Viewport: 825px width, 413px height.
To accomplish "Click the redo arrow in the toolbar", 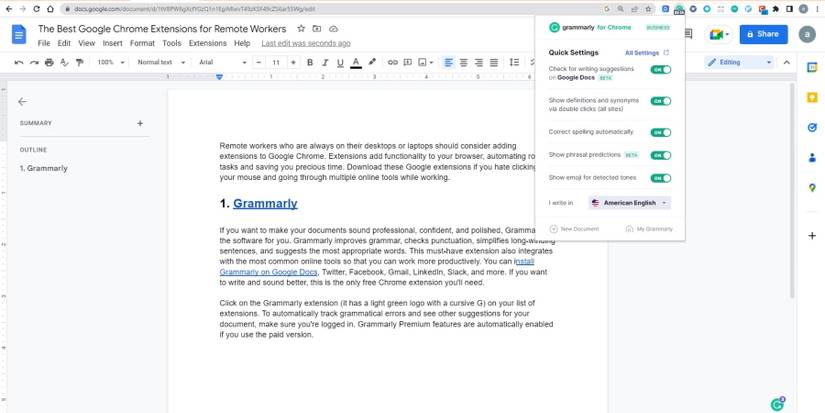I will point(34,63).
